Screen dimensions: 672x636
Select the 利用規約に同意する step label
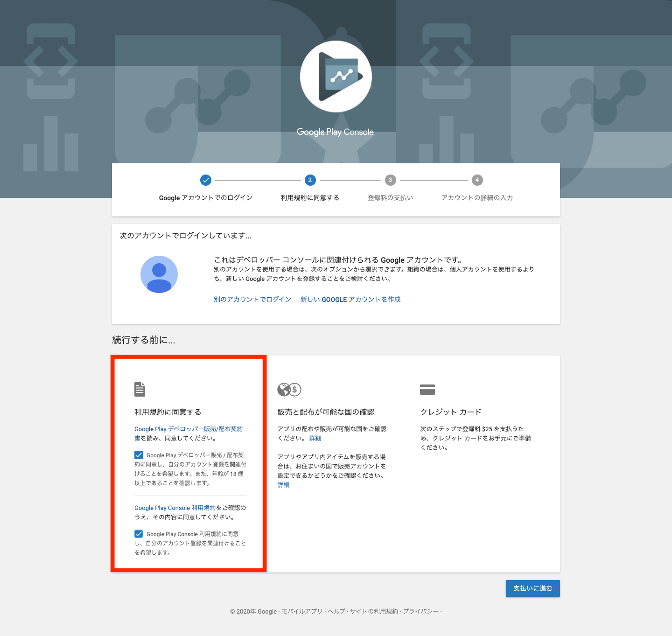pos(310,198)
